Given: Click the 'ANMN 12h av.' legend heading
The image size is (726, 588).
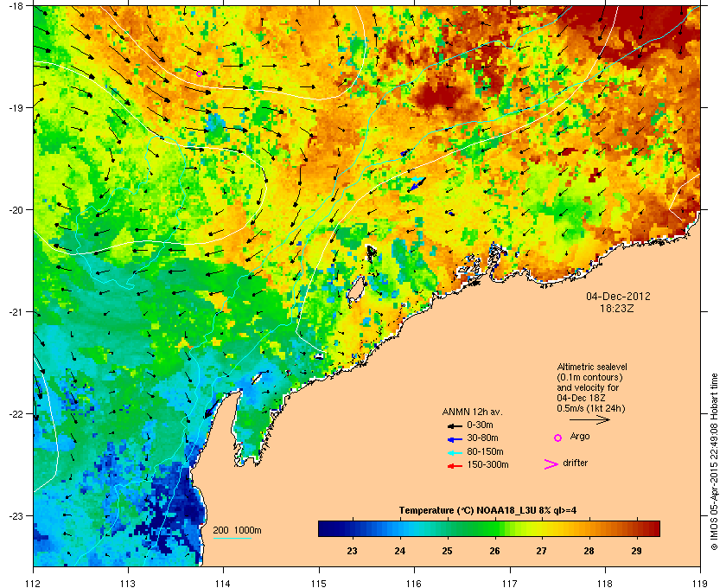Looking at the screenshot, I should (x=472, y=412).
